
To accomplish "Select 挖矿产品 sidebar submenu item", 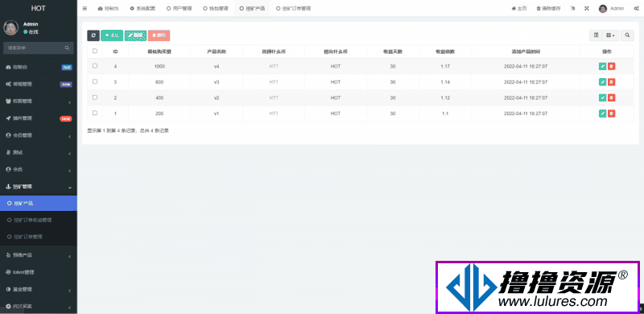I will point(39,204).
